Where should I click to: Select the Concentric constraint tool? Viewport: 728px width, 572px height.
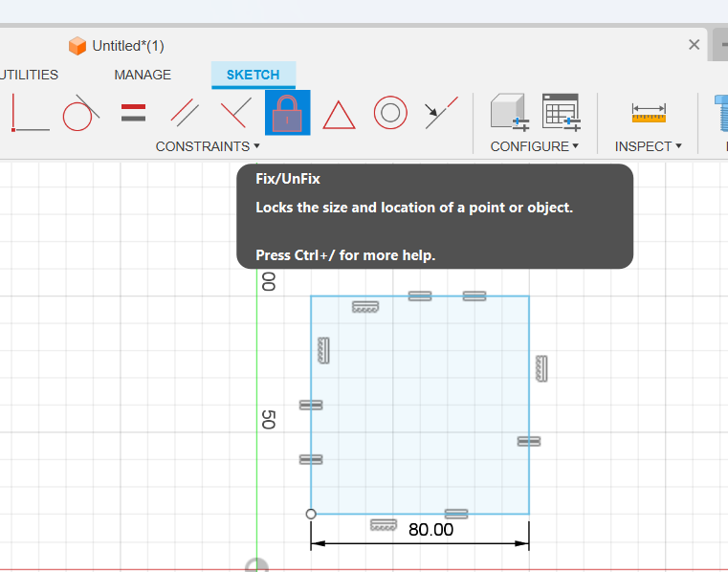click(390, 113)
